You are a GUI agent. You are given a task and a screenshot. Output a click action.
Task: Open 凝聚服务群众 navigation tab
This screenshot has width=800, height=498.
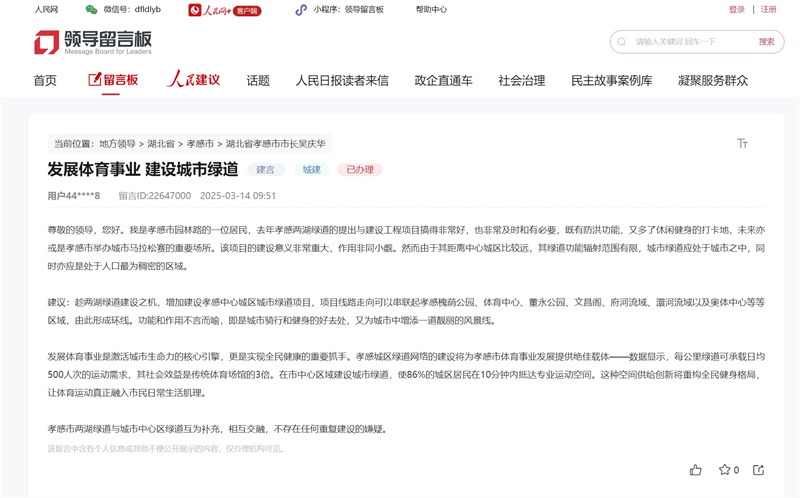[713, 80]
